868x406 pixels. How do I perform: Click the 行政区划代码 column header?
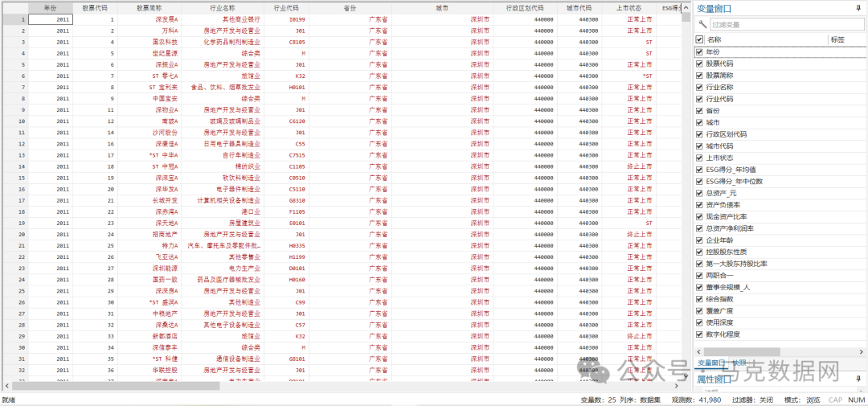(525, 8)
